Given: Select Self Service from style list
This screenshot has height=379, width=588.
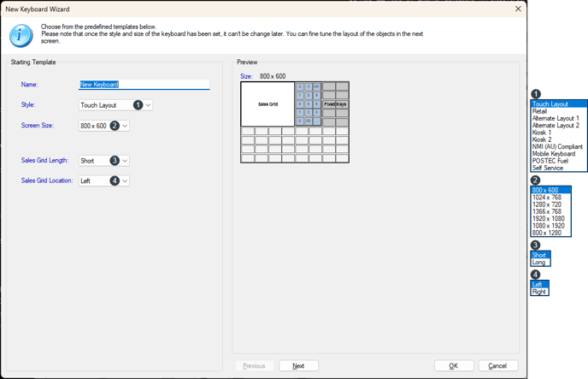Looking at the screenshot, I should (548, 168).
